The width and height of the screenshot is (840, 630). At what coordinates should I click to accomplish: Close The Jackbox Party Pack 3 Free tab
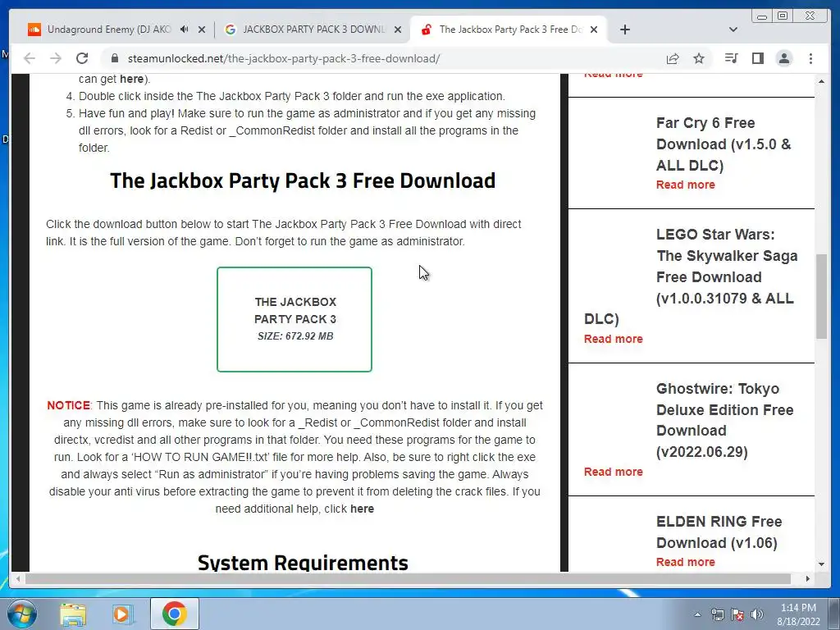point(594,30)
